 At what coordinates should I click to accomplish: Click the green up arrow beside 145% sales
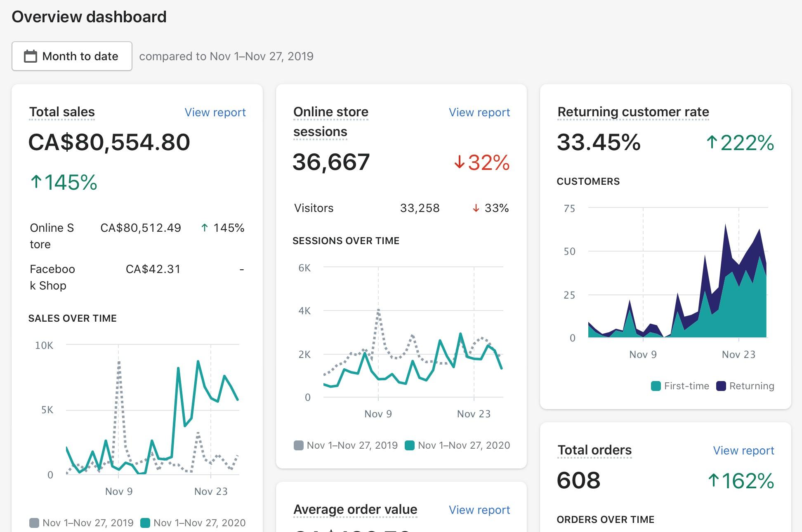[x=36, y=181]
